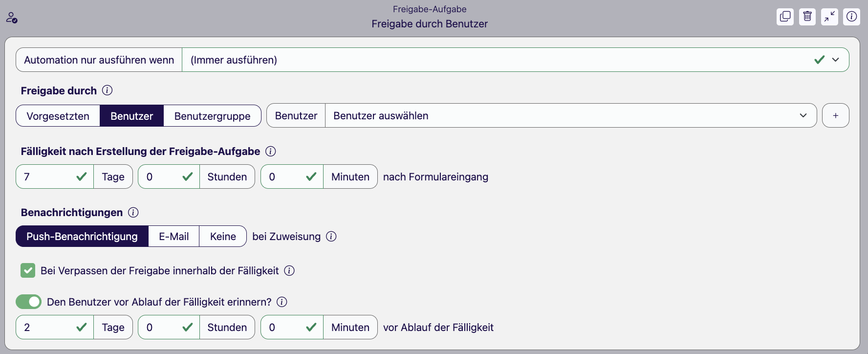Delete the task via trash icon
This screenshot has width=868, height=354.
pyautogui.click(x=807, y=17)
